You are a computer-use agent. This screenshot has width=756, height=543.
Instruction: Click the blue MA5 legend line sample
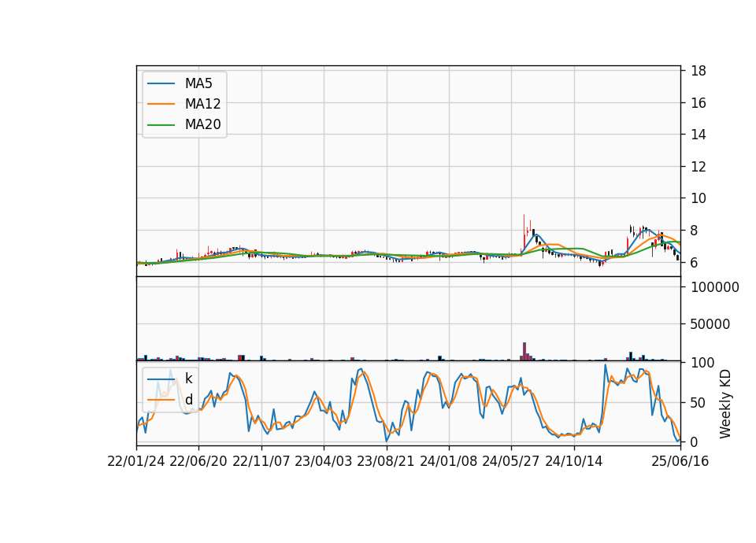161,83
